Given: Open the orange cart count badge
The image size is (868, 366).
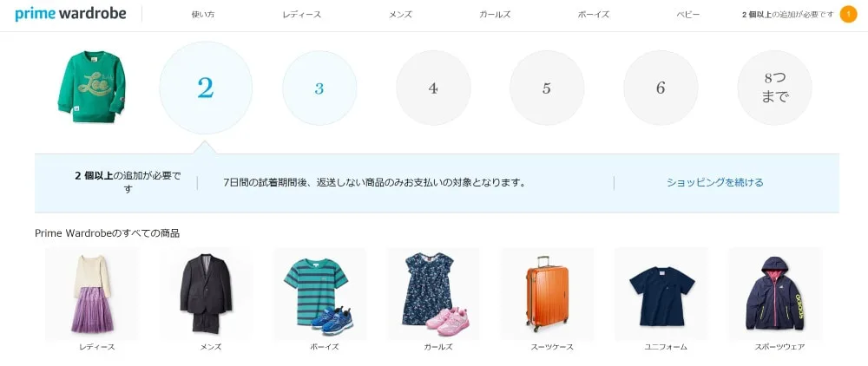Looking at the screenshot, I should click(x=848, y=15).
